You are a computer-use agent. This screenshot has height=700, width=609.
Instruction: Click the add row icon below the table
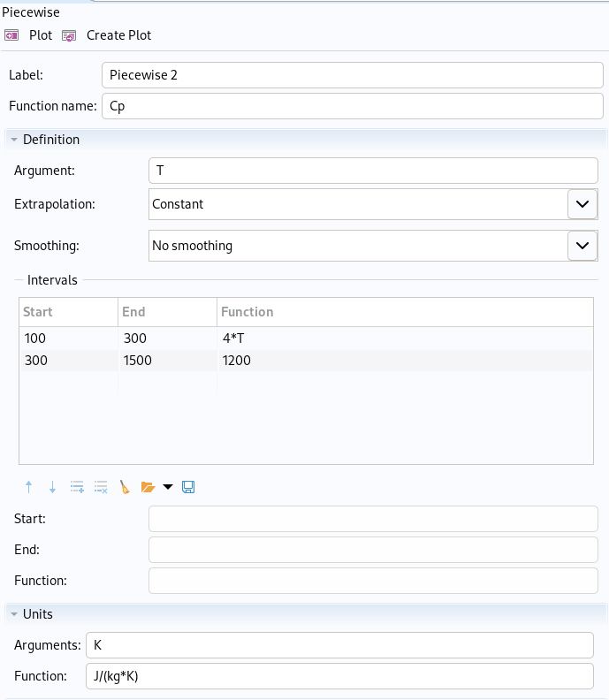click(x=77, y=487)
